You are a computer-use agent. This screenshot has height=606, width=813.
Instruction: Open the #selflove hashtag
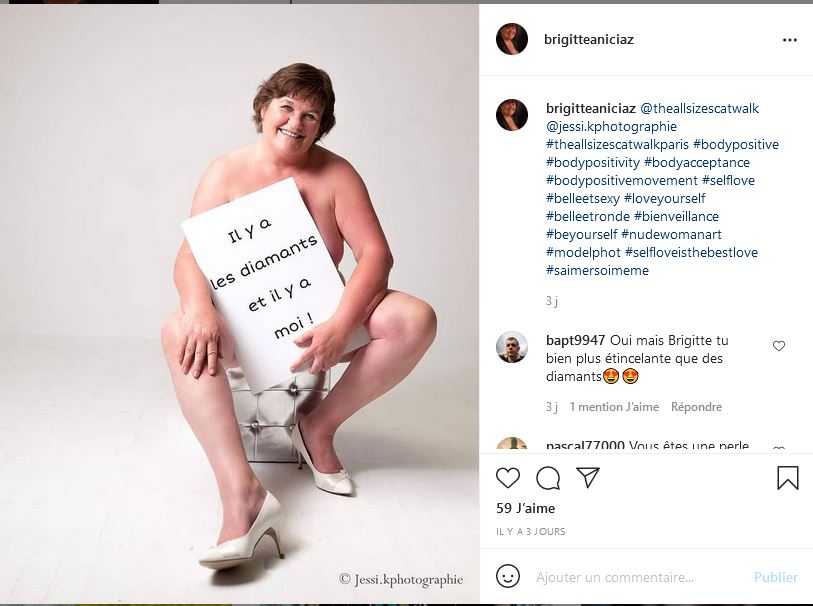[728, 180]
